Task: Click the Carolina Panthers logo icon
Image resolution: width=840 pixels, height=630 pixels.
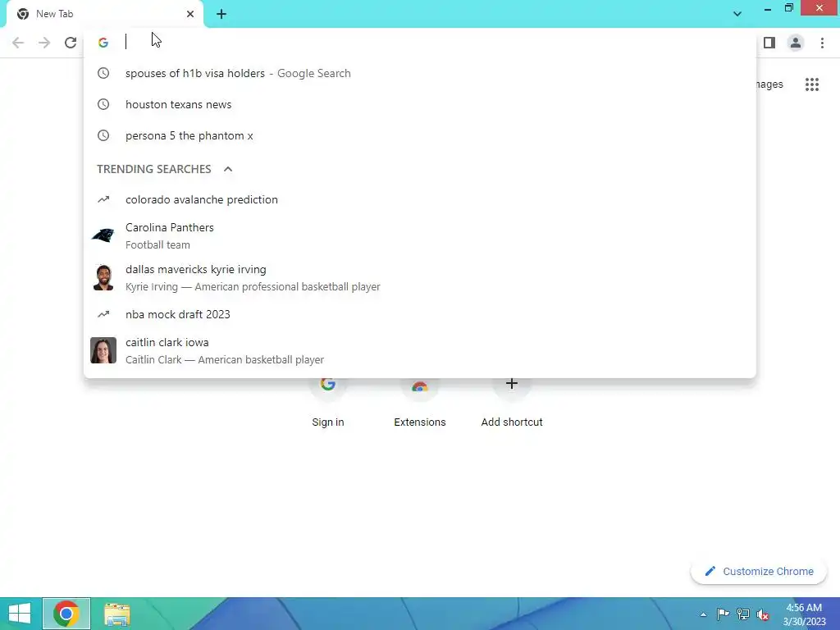Action: click(103, 235)
